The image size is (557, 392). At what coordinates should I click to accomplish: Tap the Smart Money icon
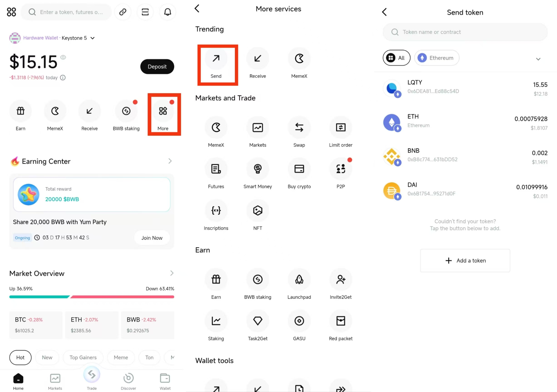pos(257,169)
